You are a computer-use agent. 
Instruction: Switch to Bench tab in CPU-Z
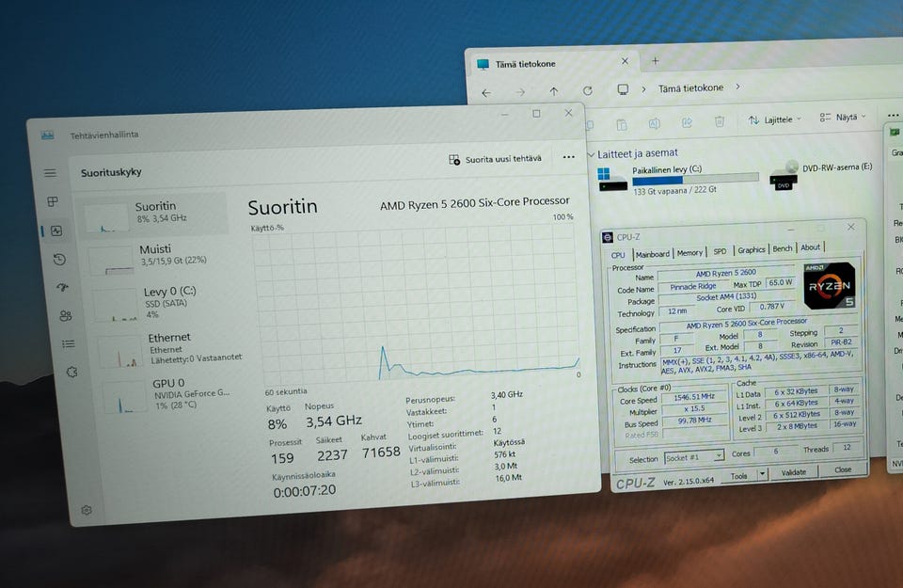coord(782,248)
